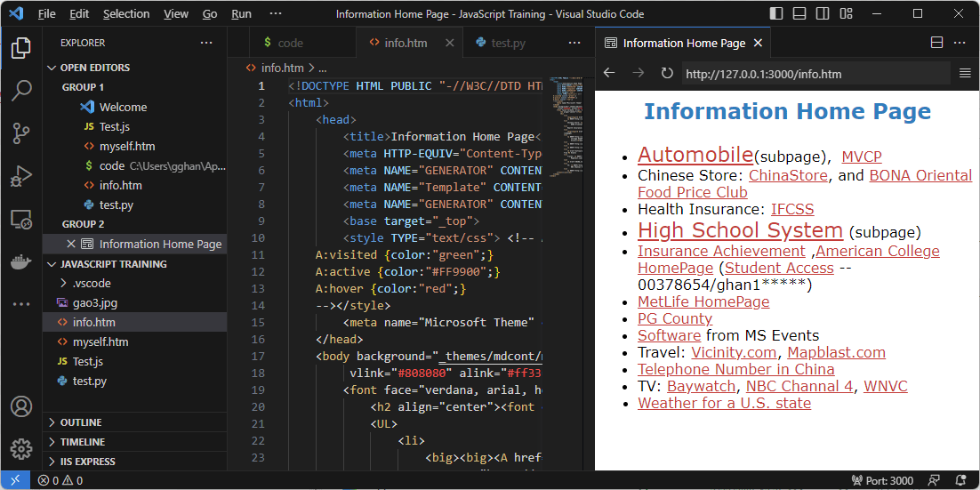Viewport: 980px width, 490px height.
Task: Click the Baywatch TV link
Action: pyautogui.click(x=702, y=386)
